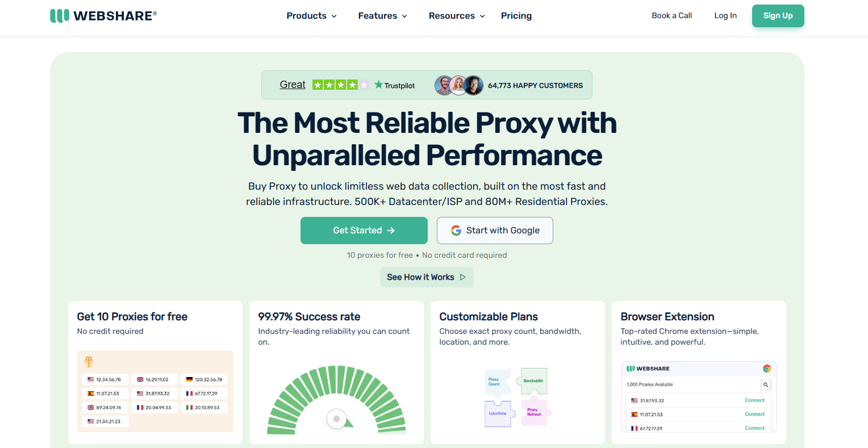Expand the Resources dropdown menu

457,16
